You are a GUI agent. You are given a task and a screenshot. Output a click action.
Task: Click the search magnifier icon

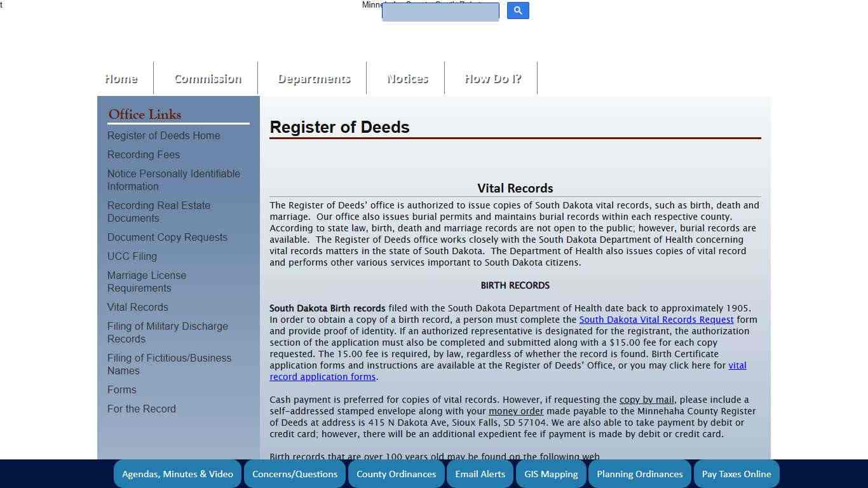click(517, 10)
